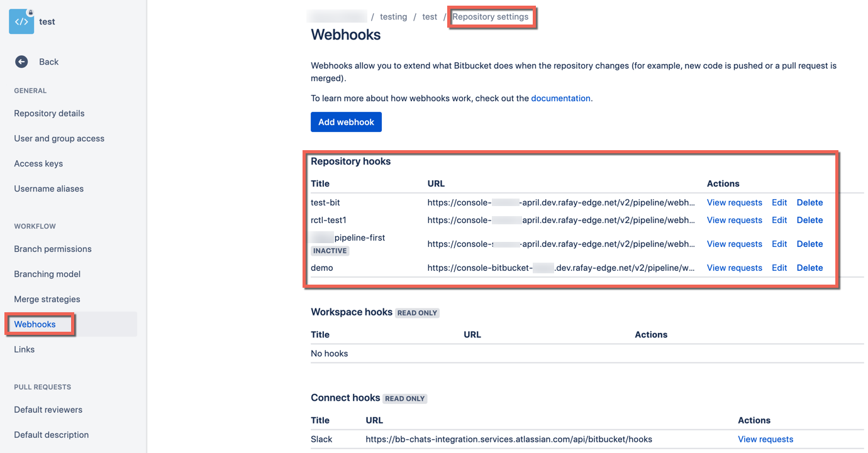
Task: Click the Slack hook title
Action: [x=321, y=439]
